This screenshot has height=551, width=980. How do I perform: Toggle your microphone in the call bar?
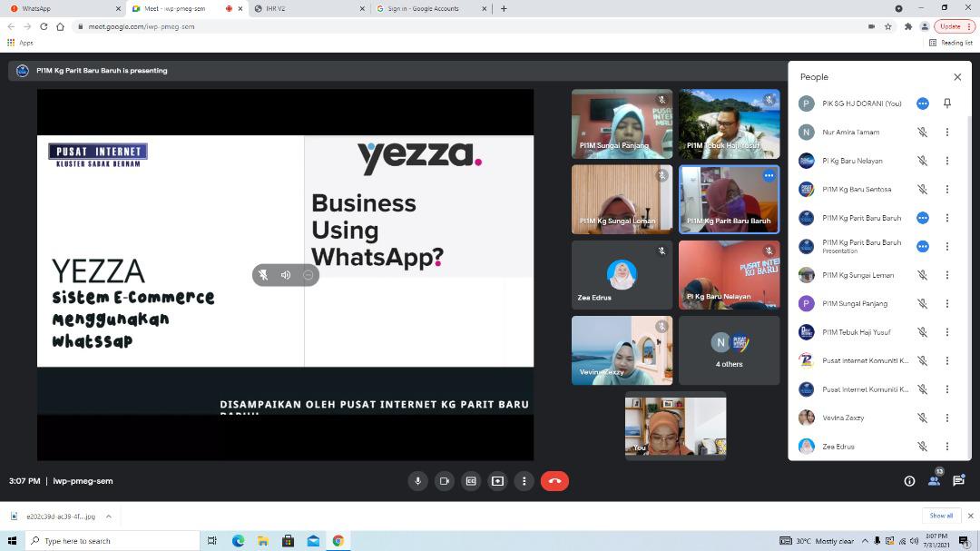[417, 481]
